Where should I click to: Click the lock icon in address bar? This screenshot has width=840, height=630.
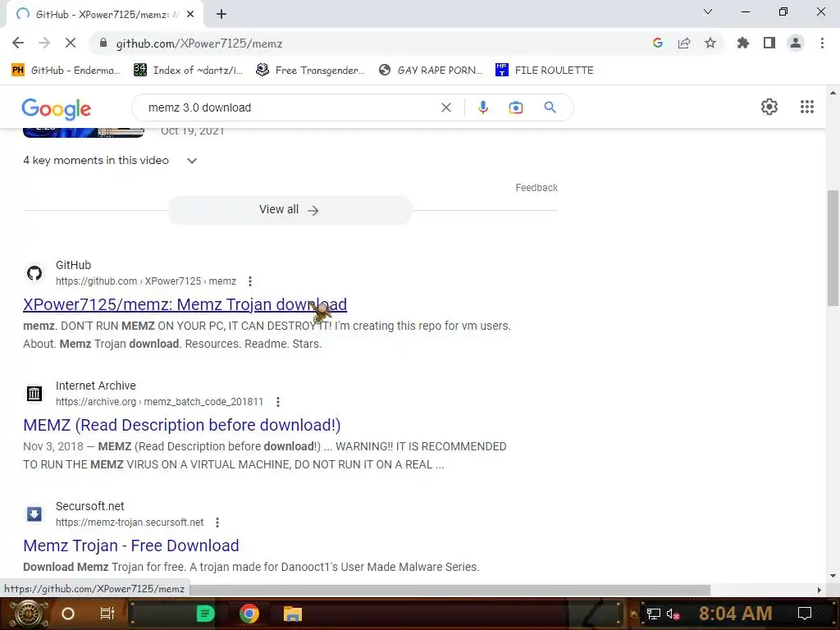pos(103,43)
